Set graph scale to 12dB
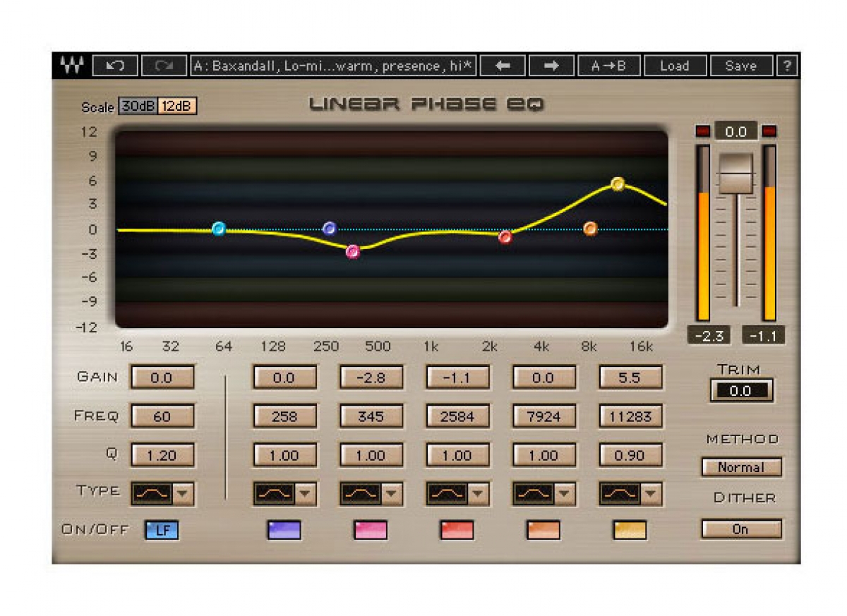 coord(176,107)
